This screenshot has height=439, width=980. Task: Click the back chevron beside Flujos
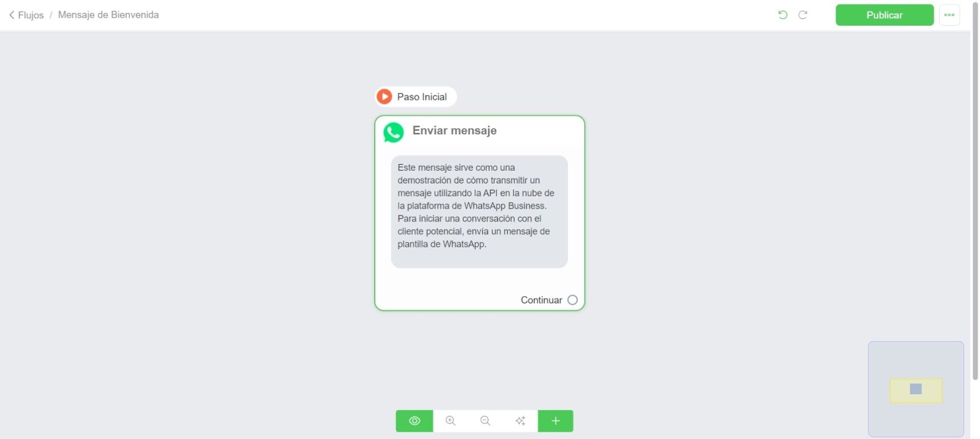(x=12, y=15)
